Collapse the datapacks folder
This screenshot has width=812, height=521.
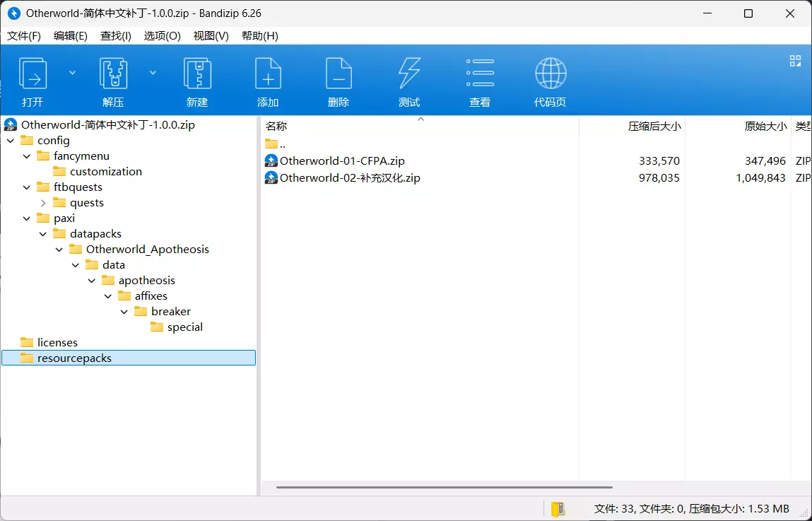(44, 234)
